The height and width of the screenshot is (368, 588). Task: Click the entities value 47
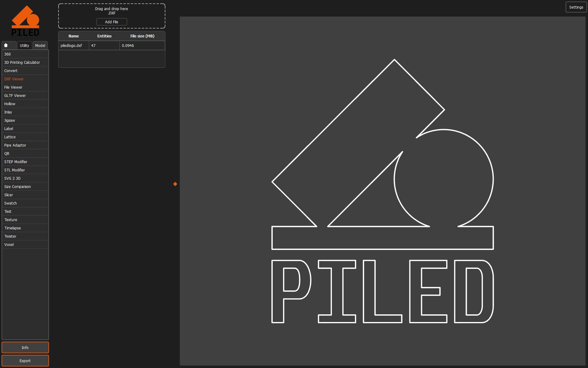(x=104, y=45)
